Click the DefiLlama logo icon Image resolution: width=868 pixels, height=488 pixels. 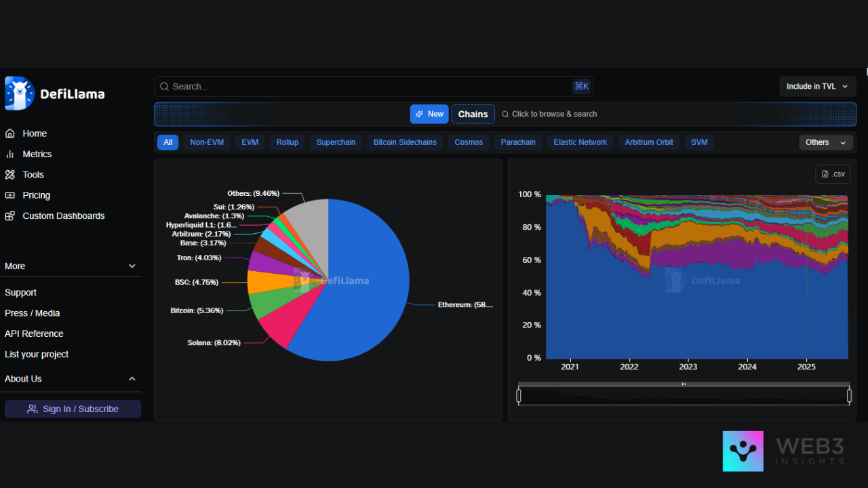click(19, 94)
